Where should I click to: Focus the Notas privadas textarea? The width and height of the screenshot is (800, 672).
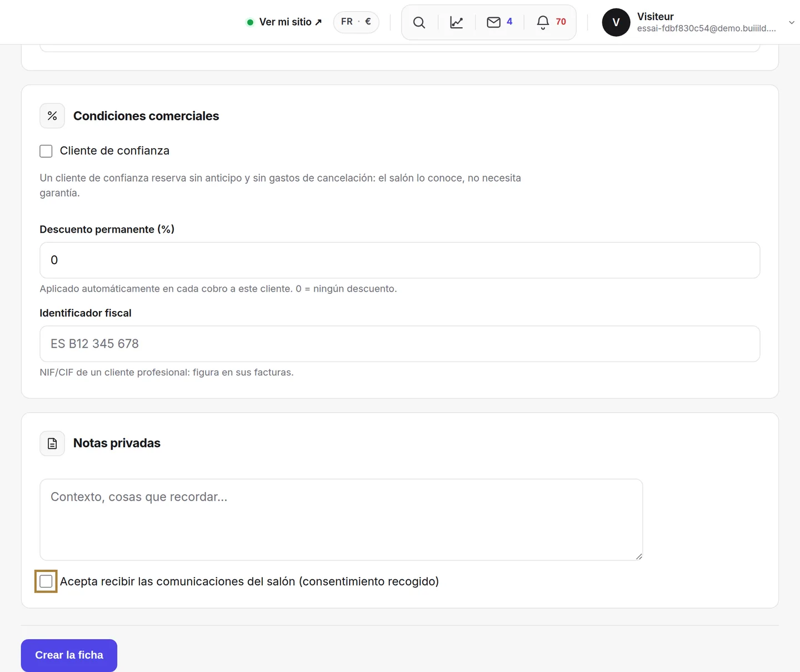pos(341,520)
